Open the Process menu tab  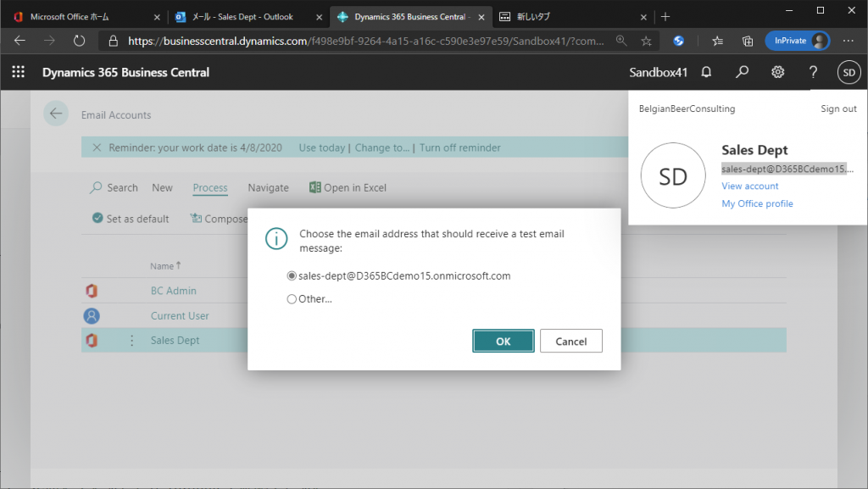[x=210, y=187]
